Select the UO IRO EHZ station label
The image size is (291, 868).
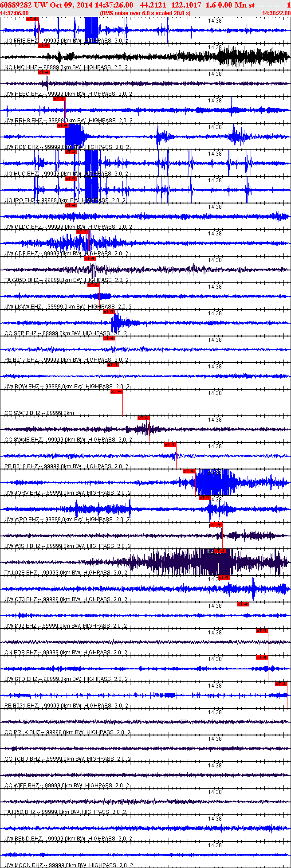click(x=65, y=200)
